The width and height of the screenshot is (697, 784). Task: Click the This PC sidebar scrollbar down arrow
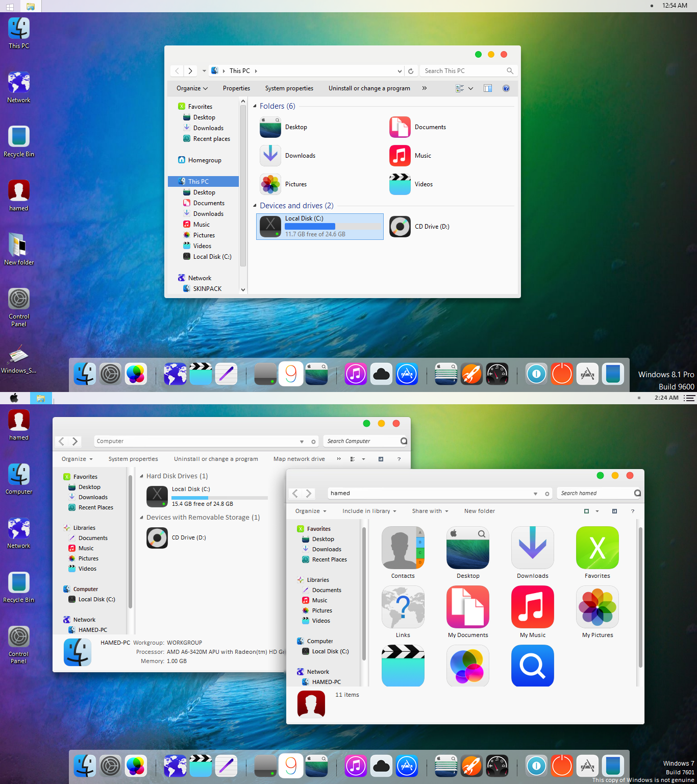(243, 289)
